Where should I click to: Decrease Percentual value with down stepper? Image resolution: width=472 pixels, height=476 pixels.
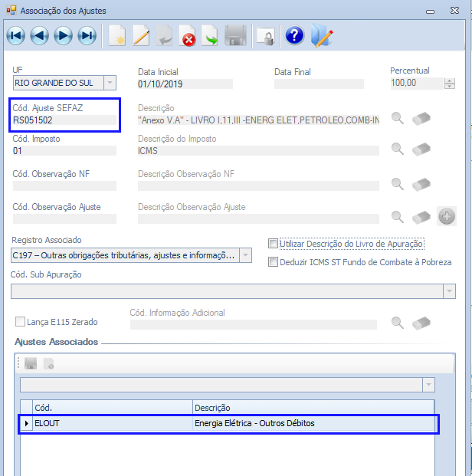pyautogui.click(x=450, y=86)
